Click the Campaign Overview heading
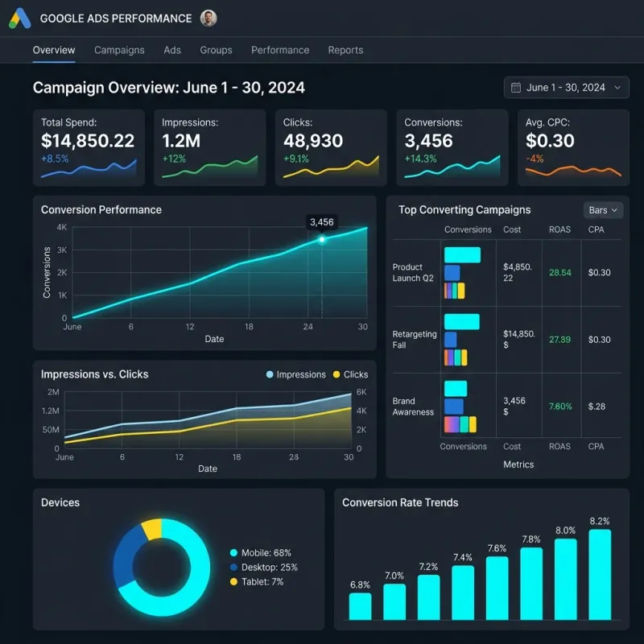644x644 pixels. (169, 88)
